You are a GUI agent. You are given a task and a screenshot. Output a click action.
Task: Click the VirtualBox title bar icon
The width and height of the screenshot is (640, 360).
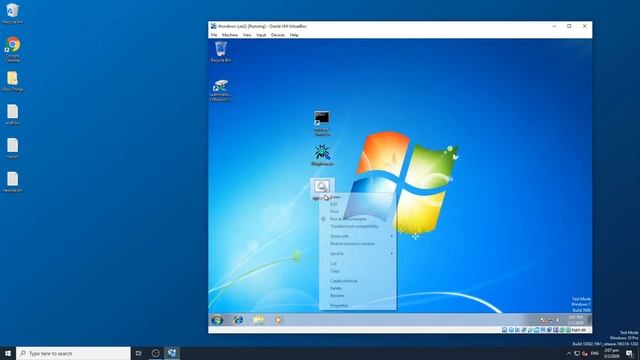[x=213, y=26]
